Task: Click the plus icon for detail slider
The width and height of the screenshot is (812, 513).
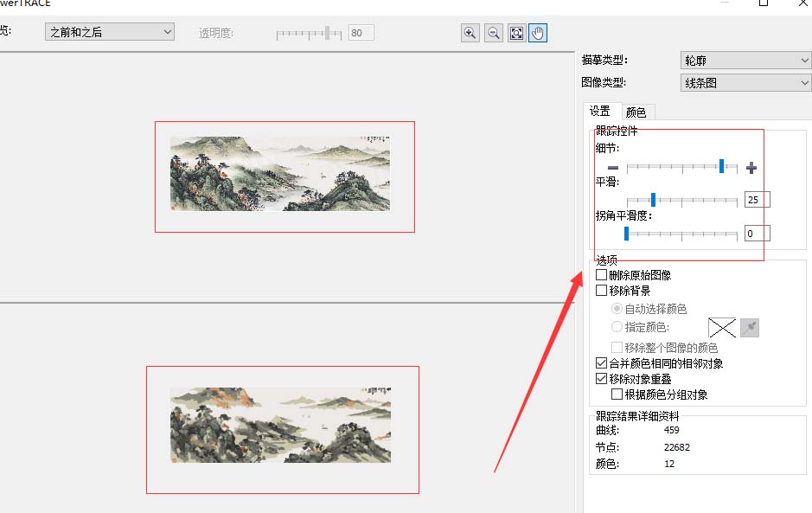Action: click(751, 167)
